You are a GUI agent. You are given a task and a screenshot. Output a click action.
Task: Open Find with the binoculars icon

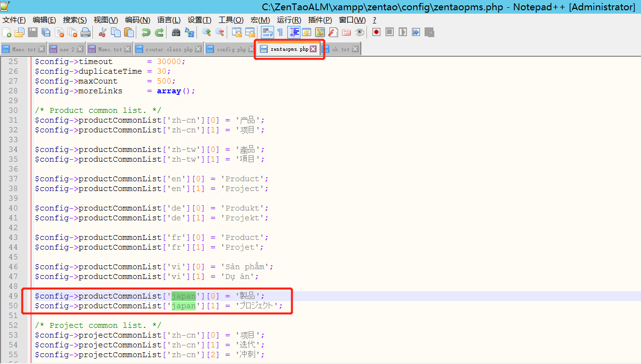click(x=176, y=32)
